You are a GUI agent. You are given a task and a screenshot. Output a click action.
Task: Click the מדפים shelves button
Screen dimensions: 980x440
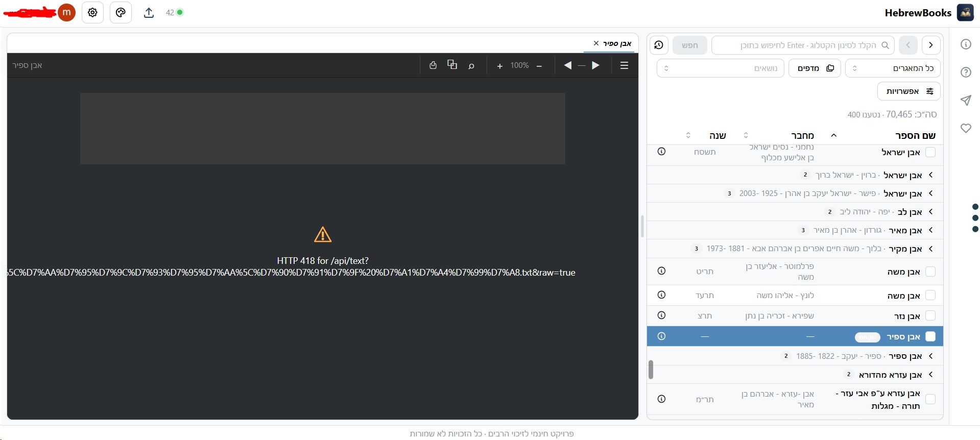[815, 68]
